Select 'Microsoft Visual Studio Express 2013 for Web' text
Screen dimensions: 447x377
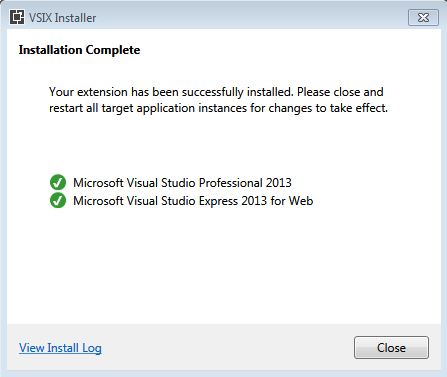(193, 201)
